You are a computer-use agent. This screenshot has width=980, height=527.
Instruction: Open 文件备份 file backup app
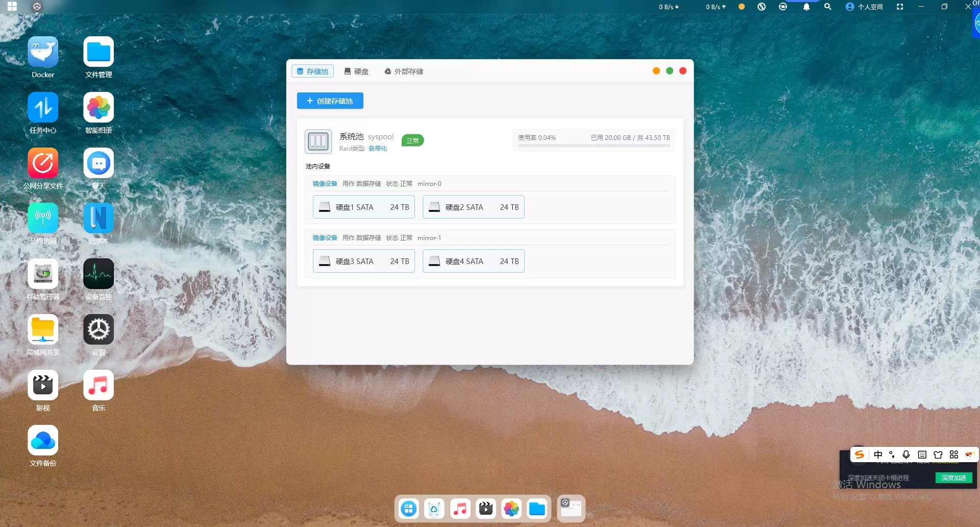point(43,441)
